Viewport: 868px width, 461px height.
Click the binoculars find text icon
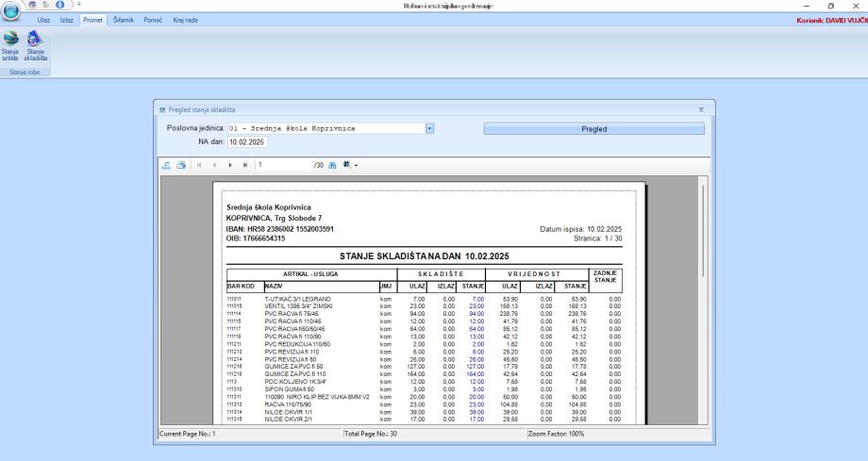333,164
